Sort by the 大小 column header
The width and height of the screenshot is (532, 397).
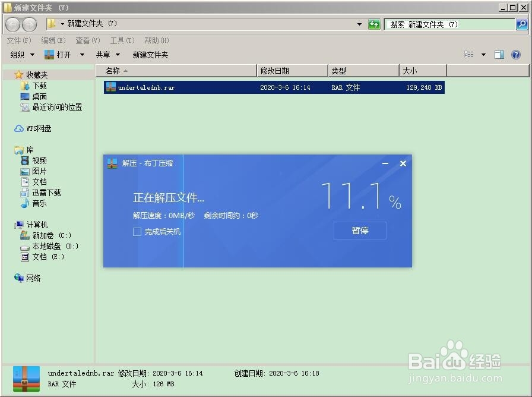(x=423, y=71)
